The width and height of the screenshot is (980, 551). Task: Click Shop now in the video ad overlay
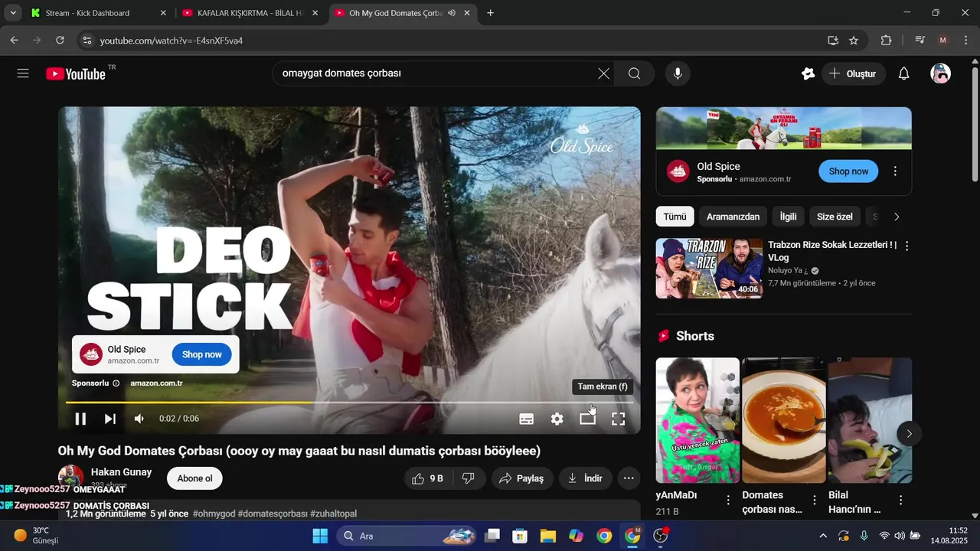click(x=202, y=354)
